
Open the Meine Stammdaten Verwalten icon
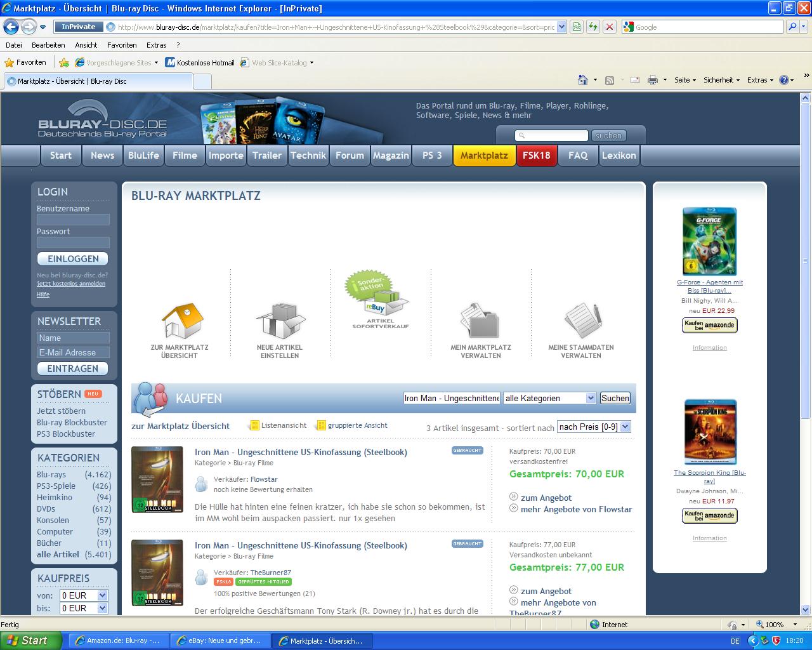pos(580,321)
